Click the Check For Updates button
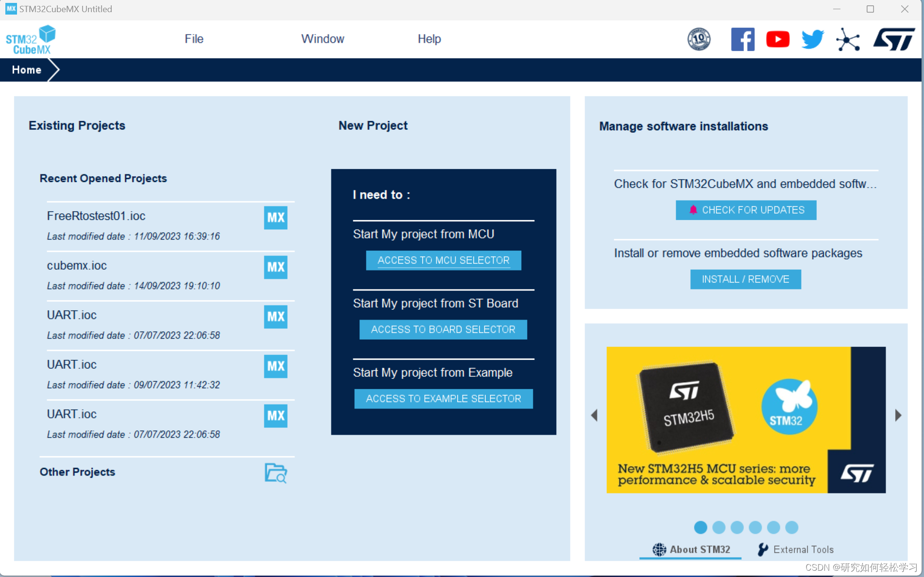The image size is (924, 577). coord(746,210)
